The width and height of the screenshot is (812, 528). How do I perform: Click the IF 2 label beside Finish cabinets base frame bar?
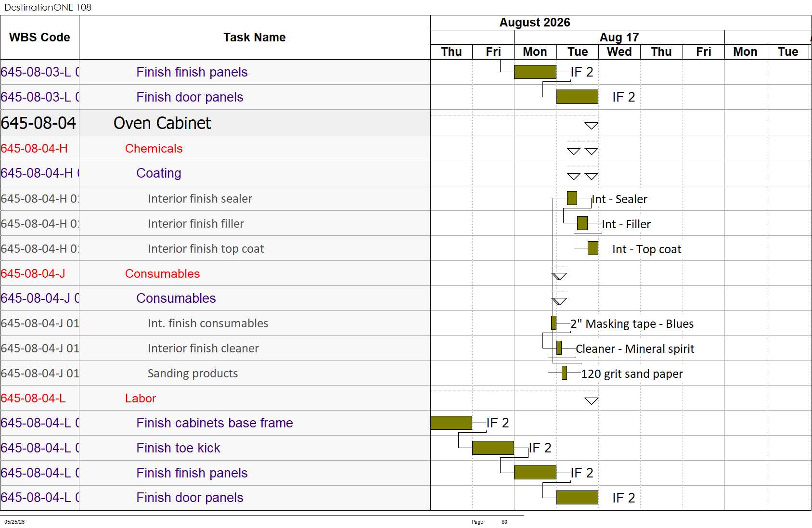498,423
